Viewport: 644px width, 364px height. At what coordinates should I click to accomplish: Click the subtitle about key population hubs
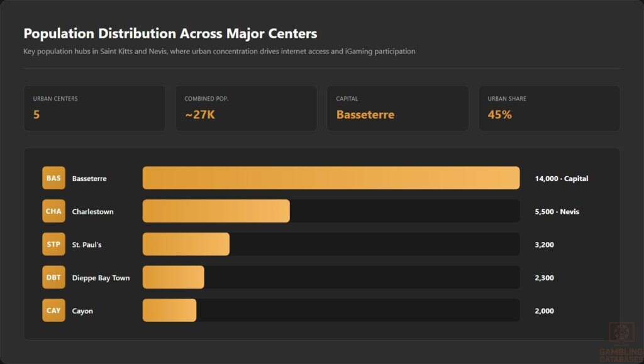pyautogui.click(x=219, y=52)
